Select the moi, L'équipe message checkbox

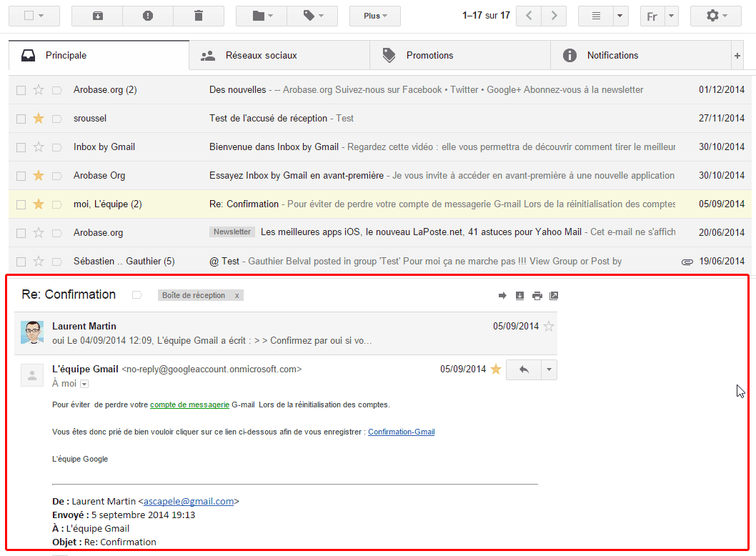coord(21,204)
